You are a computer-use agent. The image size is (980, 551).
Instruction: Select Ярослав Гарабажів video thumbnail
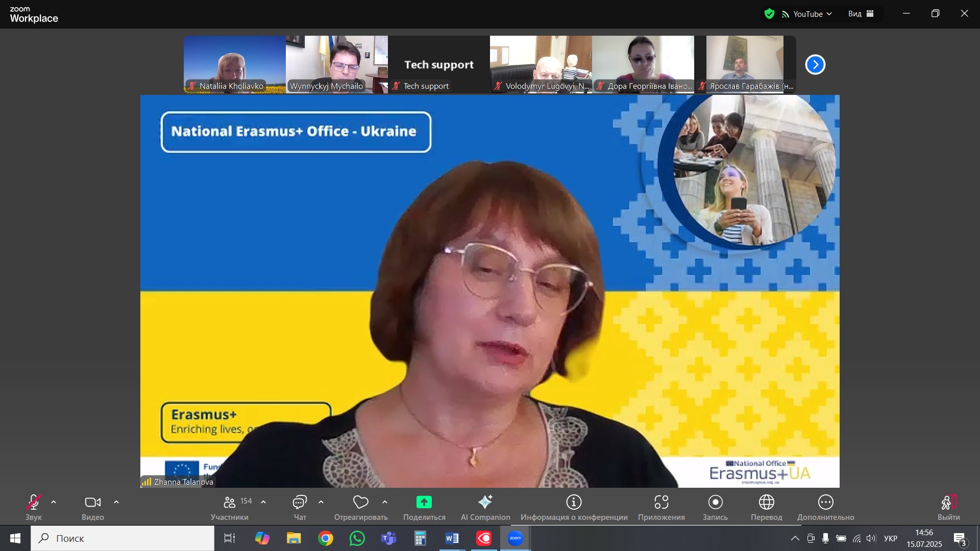[x=745, y=64]
